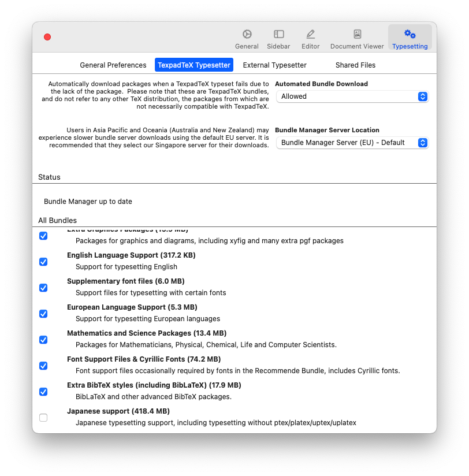Image resolution: width=469 pixels, height=476 pixels.
Task: Open the Shared Files tab
Action: 355,65
